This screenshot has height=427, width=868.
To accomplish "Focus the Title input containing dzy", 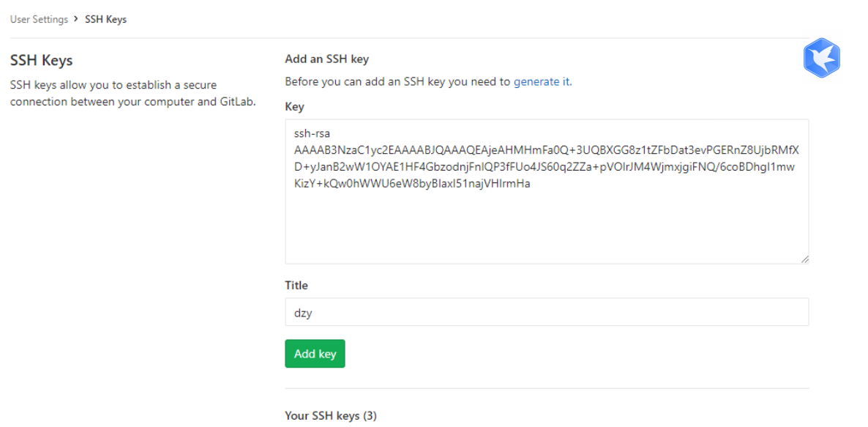I will (547, 312).
